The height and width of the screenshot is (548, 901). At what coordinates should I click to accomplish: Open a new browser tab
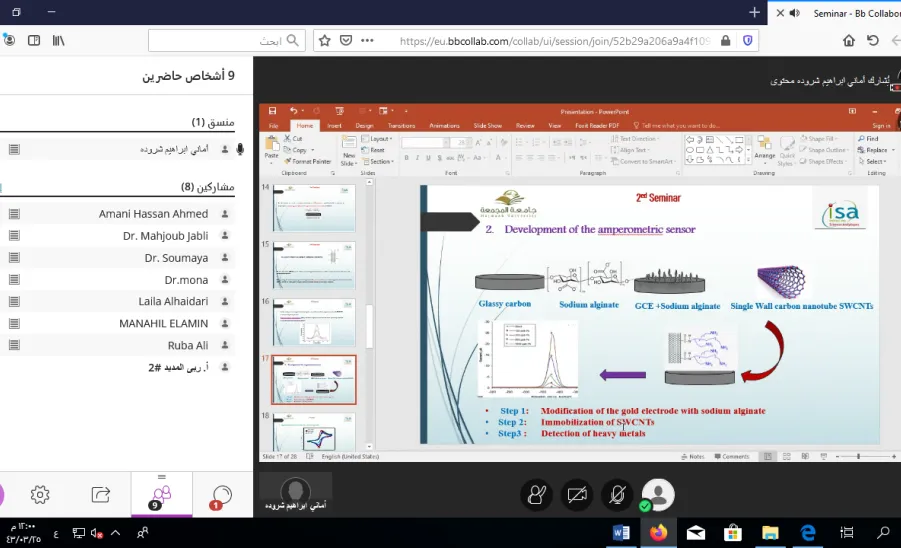[x=754, y=13]
